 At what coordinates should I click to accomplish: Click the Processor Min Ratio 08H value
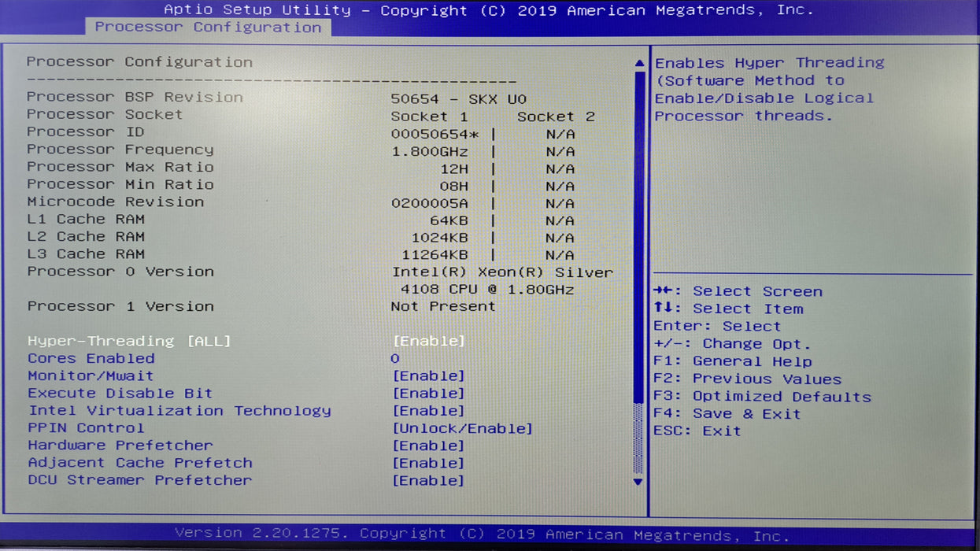[454, 187]
